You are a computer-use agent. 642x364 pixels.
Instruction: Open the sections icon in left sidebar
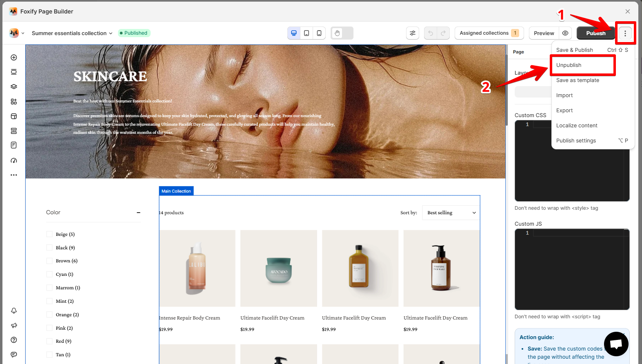(14, 72)
